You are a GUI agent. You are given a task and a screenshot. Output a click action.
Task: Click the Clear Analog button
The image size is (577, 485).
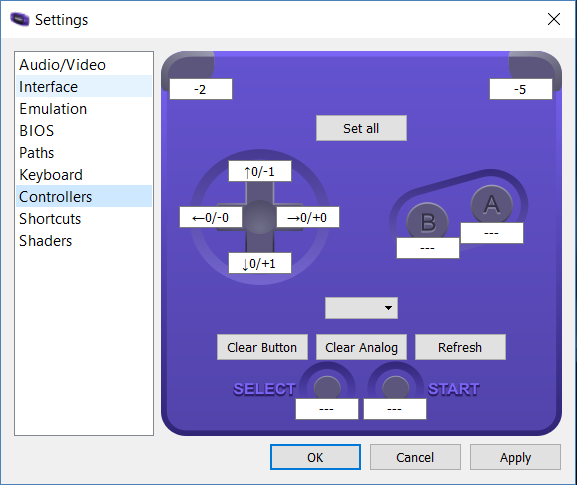(x=361, y=347)
